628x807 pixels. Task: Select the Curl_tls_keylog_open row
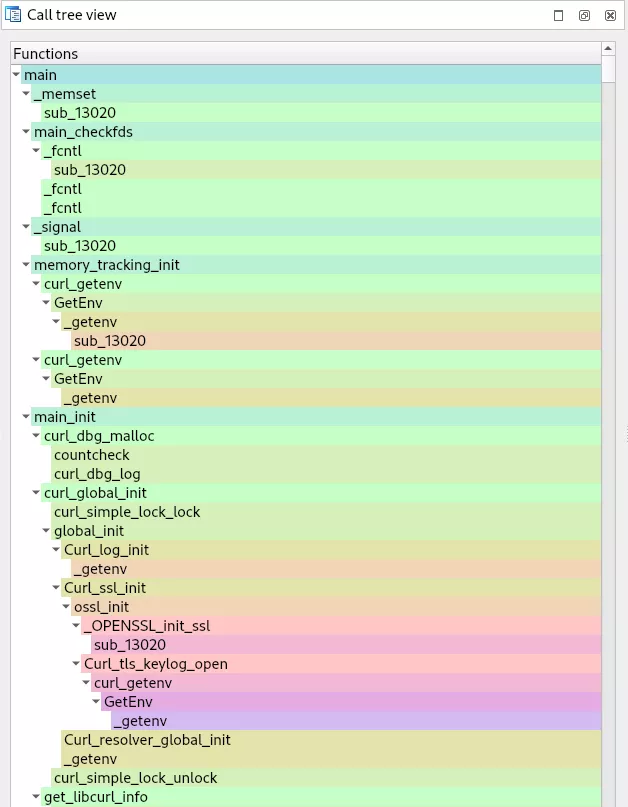point(341,664)
